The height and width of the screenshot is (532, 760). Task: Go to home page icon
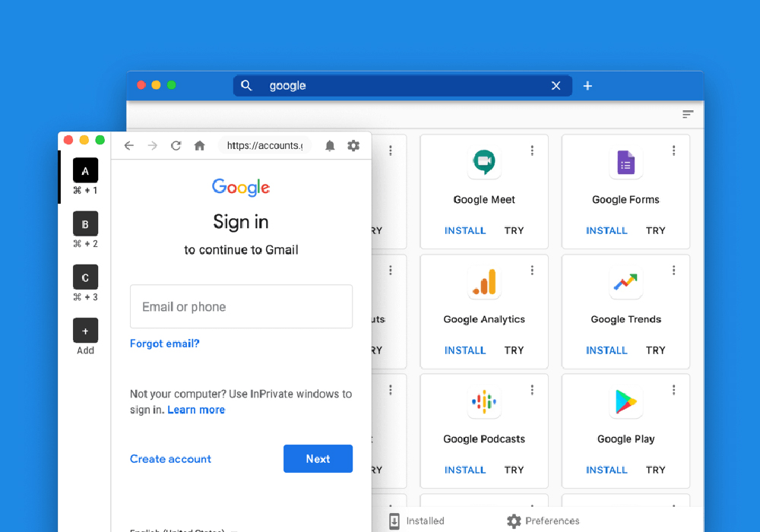coord(199,146)
